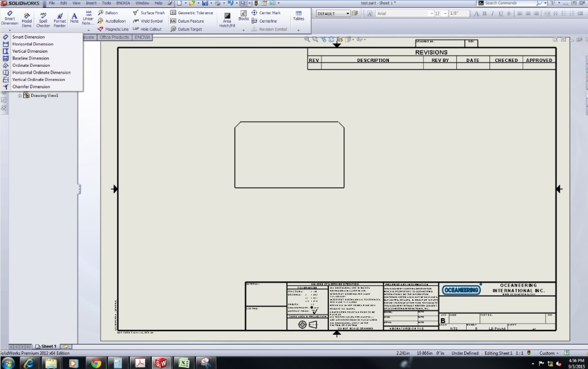588x369 pixels.
Task: Click the Print icon in top toolbar
Action: pos(217,3)
